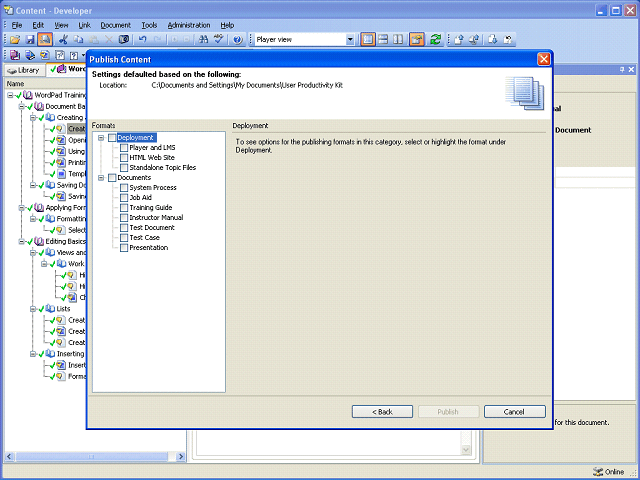Collapse the WordPad Training root node
Image resolution: width=640 pixels, height=480 pixels.
click(x=10, y=95)
